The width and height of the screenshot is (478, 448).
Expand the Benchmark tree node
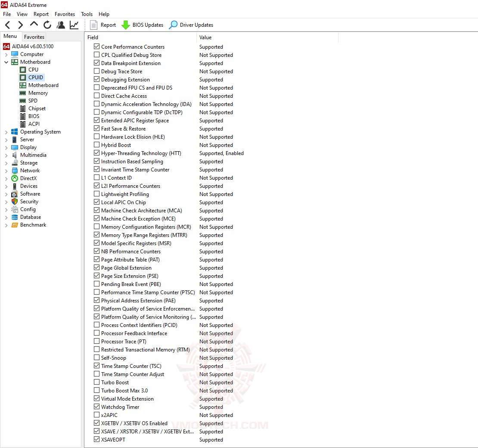pos(6,225)
